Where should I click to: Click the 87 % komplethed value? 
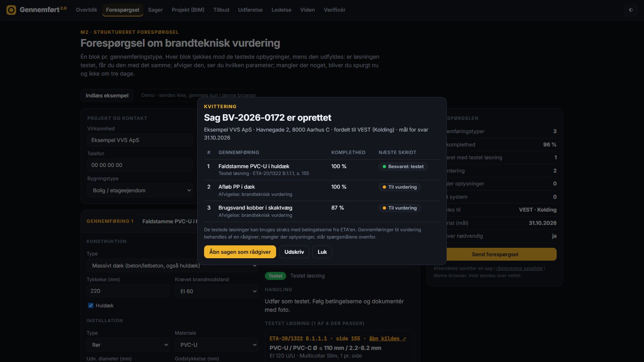click(x=337, y=208)
